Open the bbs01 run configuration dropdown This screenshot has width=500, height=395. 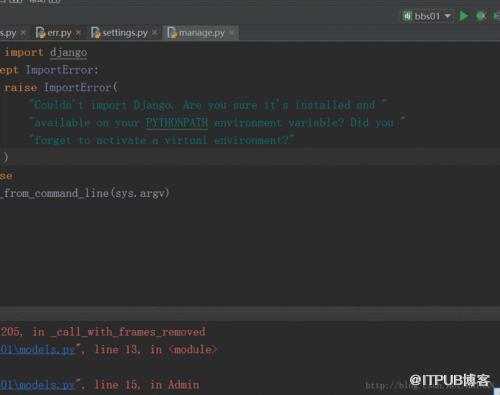(x=427, y=16)
